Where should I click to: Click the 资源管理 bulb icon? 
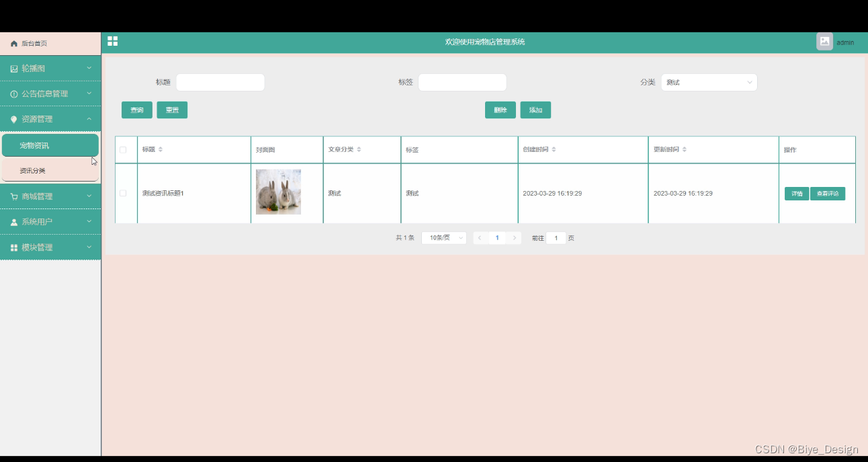(14, 119)
